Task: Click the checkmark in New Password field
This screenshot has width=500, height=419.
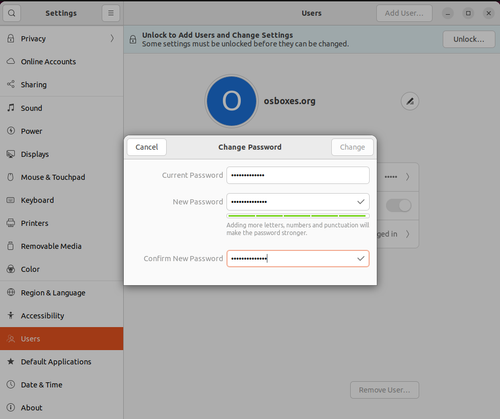Action: (361, 202)
